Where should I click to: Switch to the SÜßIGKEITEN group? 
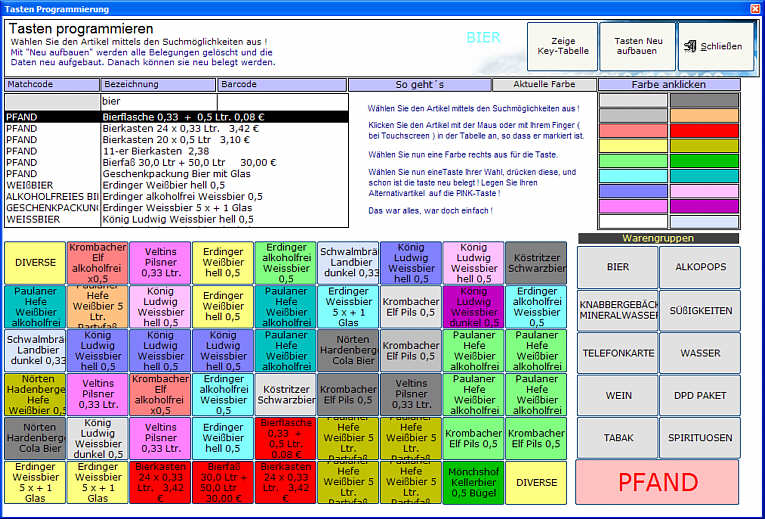tap(700, 310)
